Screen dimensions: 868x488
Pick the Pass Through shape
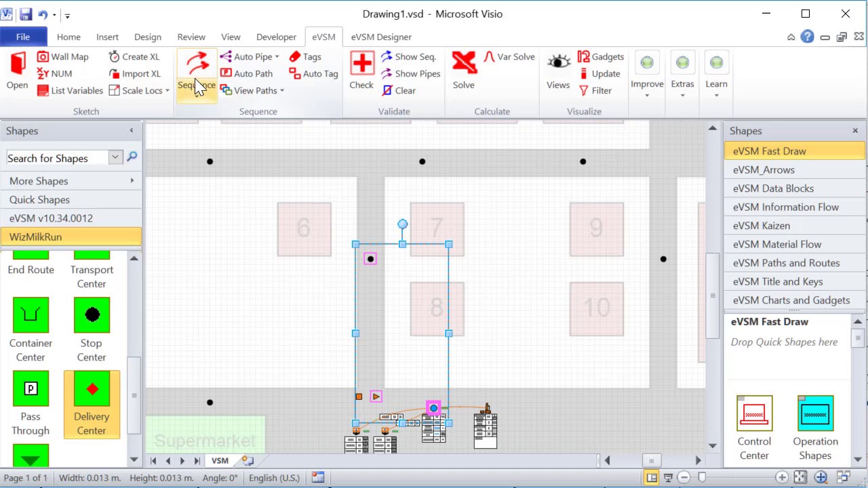(31, 404)
